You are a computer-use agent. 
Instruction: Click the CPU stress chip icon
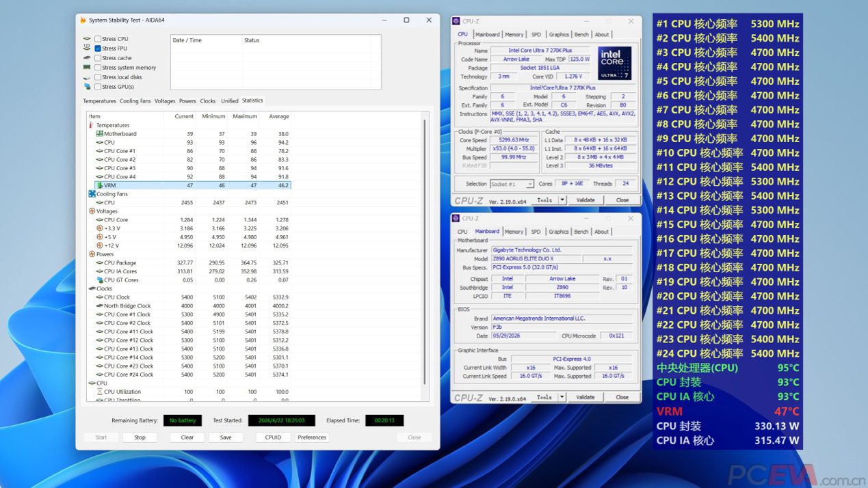[x=87, y=39]
